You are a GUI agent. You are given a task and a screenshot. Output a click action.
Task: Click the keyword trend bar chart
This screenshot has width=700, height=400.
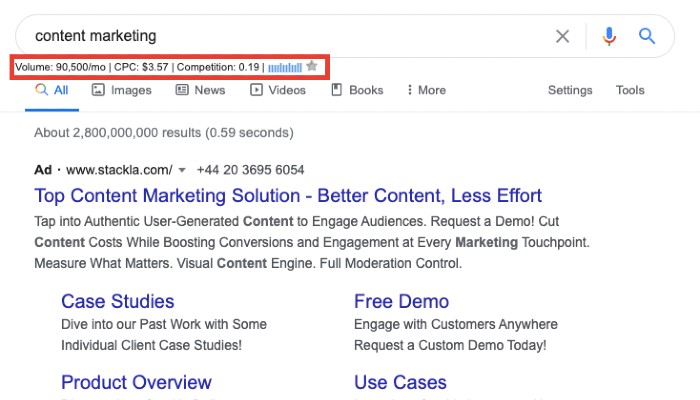pyautogui.click(x=285, y=67)
